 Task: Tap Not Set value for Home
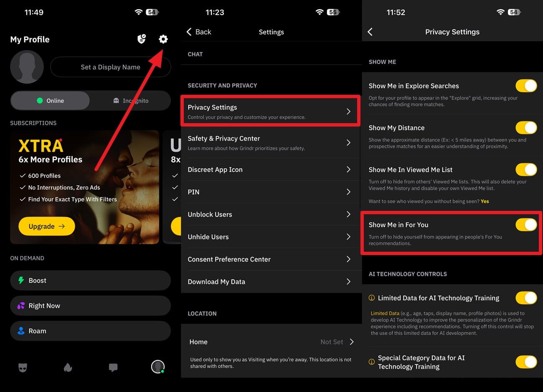coord(332,342)
